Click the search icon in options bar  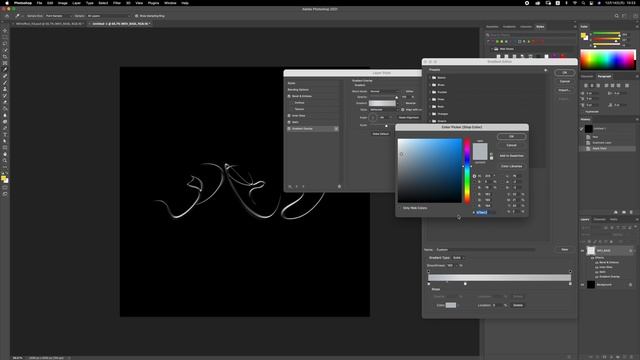coord(616,16)
